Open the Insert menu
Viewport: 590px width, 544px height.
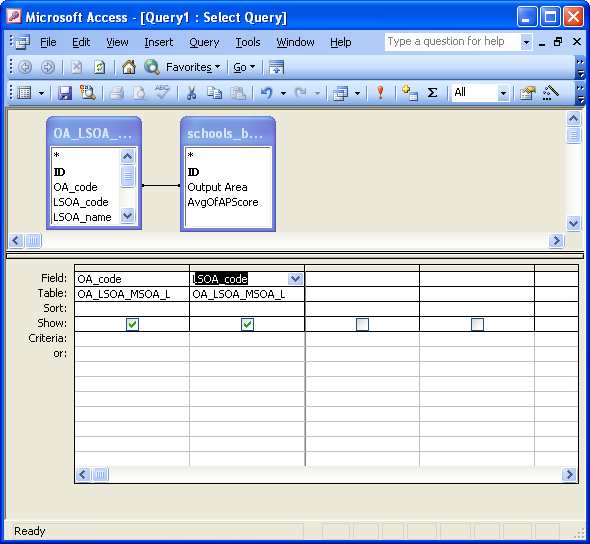[x=158, y=42]
